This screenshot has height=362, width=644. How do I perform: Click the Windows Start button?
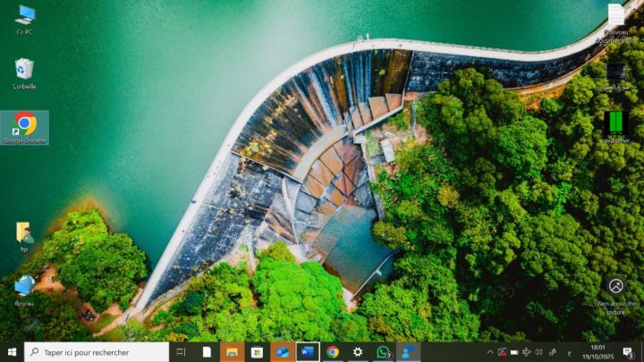[12, 352]
